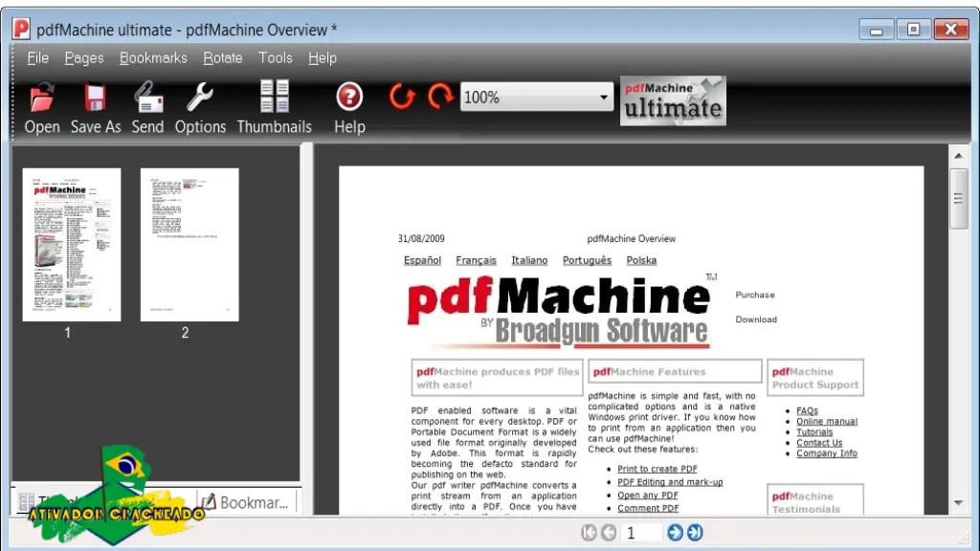Click the Print to create PDF link
The width and height of the screenshot is (980, 551).
657,469
